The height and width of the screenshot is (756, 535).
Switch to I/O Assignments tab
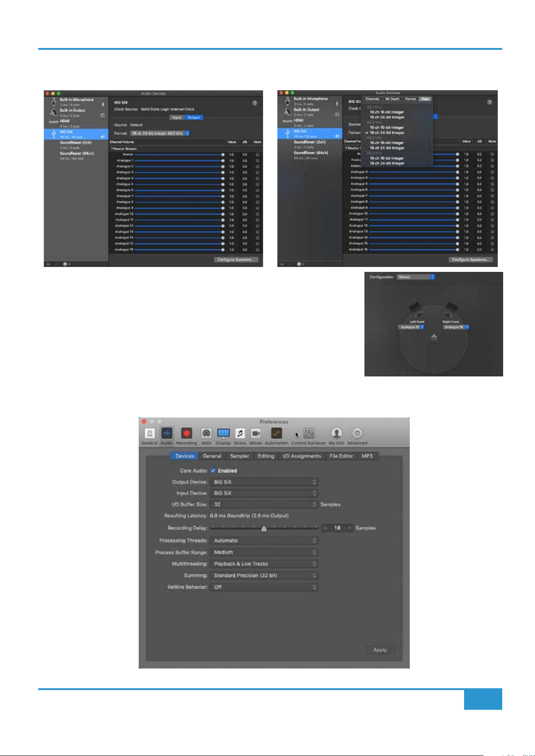302,456
